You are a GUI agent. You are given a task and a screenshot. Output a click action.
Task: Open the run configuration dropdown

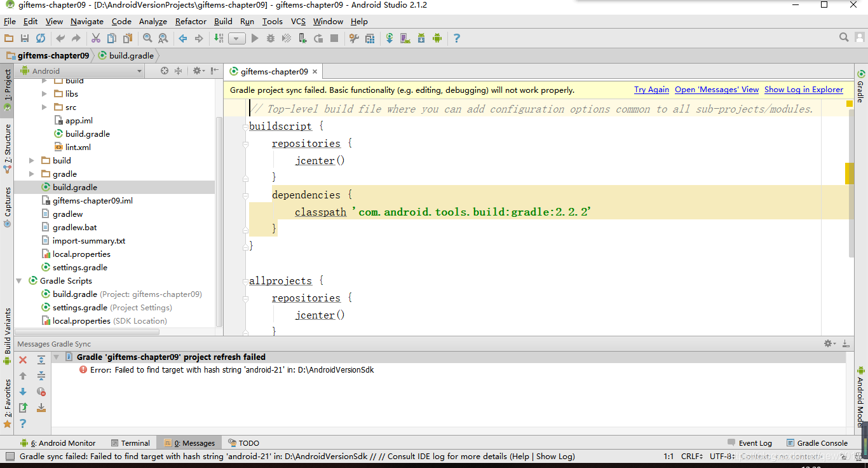237,39
